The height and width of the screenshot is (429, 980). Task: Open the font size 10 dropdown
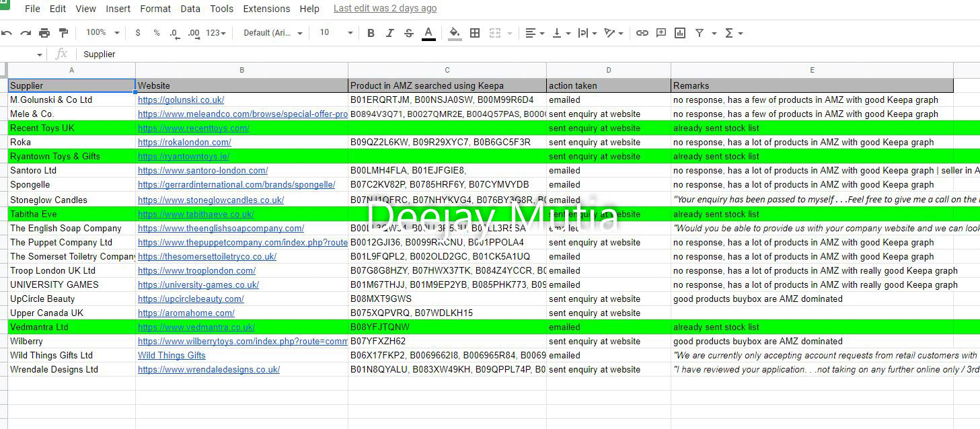click(336, 33)
